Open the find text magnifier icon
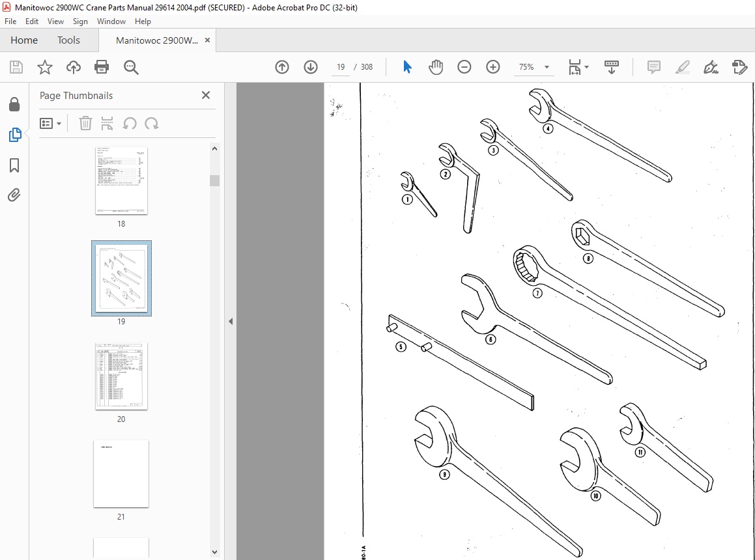This screenshot has width=755, height=560. [x=131, y=68]
